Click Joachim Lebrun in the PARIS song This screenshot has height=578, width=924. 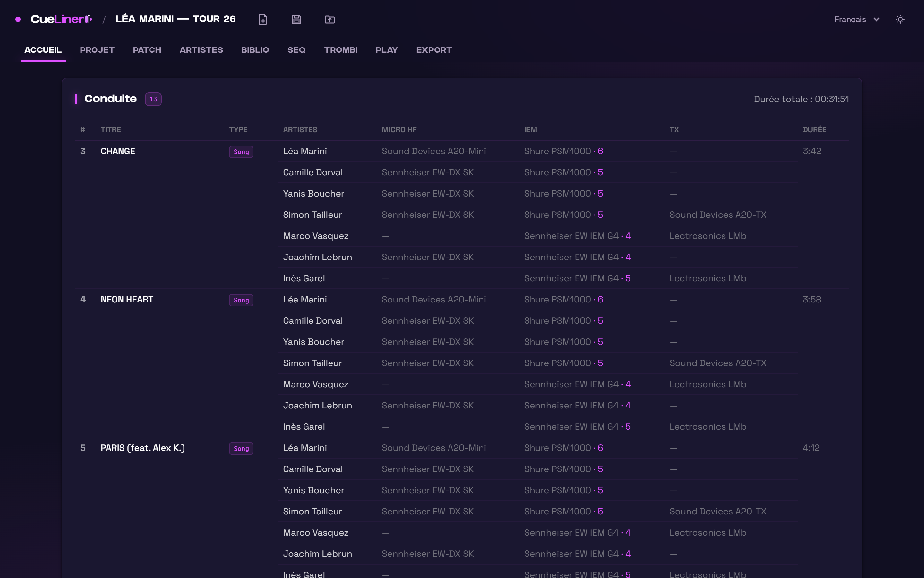click(317, 554)
